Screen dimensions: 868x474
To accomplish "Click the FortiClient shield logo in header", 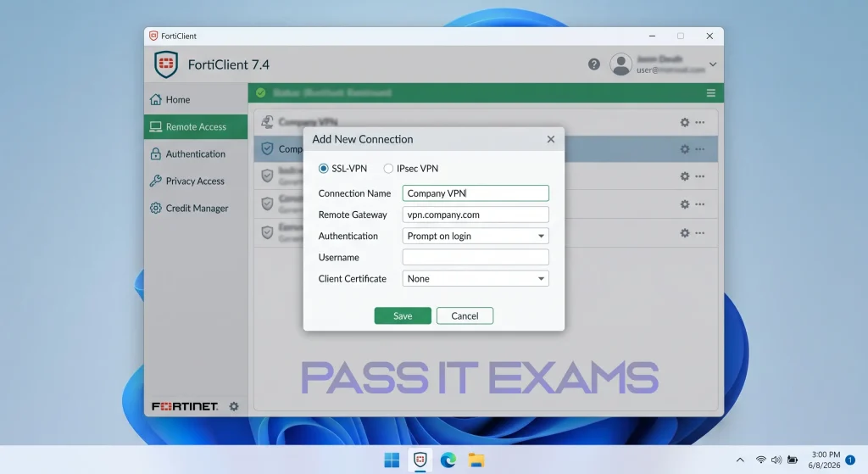I will [x=166, y=64].
